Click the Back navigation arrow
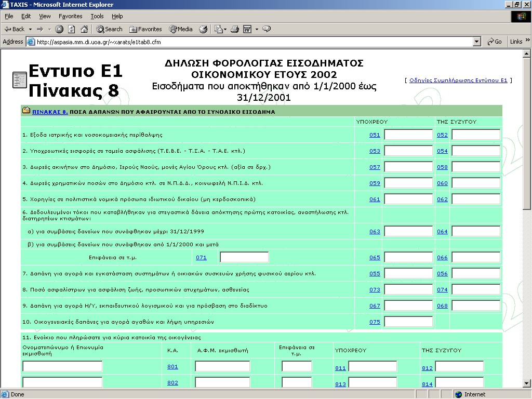This screenshot has height=399, width=532. point(14,29)
